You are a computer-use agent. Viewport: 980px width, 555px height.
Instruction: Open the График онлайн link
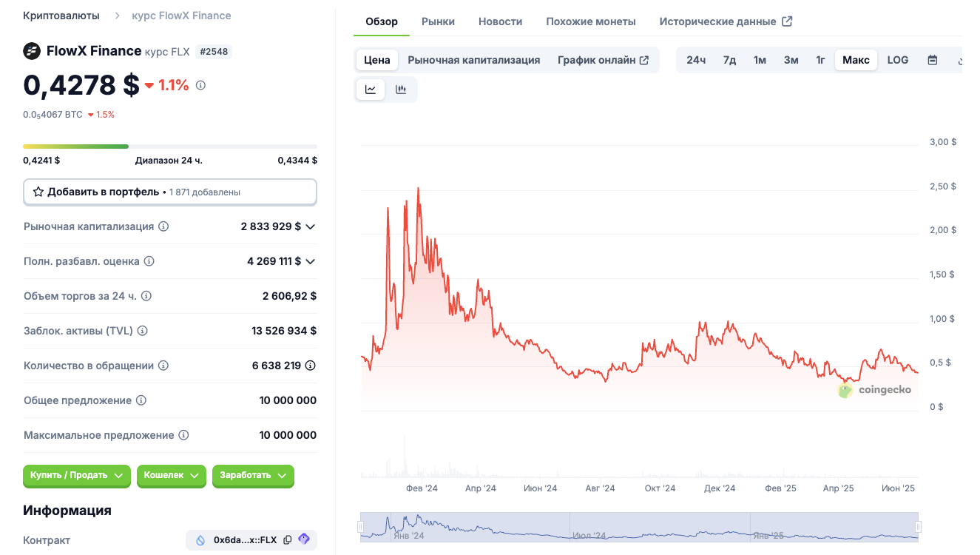(x=603, y=60)
